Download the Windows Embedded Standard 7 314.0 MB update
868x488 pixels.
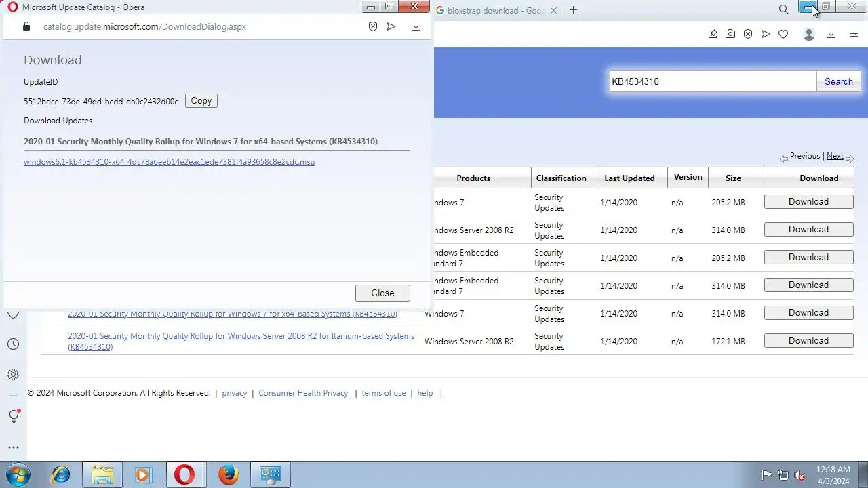(x=808, y=285)
